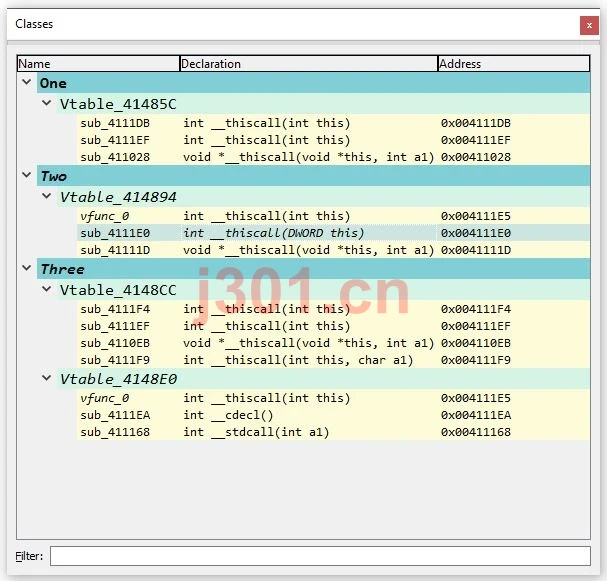Click declaration of sub_411028

coord(309,157)
